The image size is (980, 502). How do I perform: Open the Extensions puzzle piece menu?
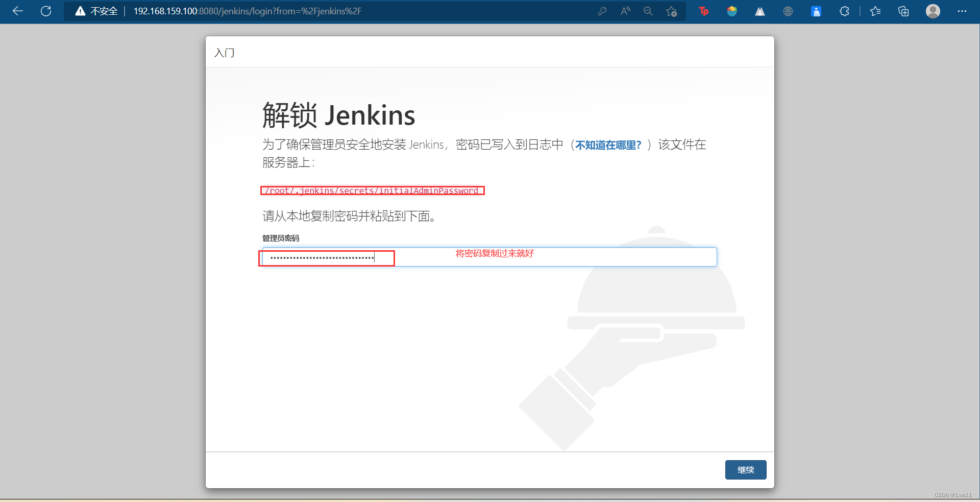pyautogui.click(x=844, y=11)
